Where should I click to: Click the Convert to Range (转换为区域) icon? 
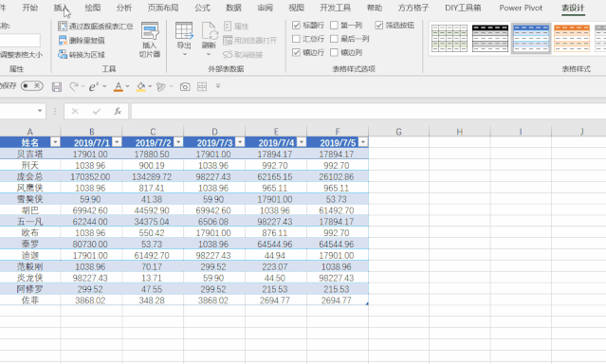click(63, 54)
